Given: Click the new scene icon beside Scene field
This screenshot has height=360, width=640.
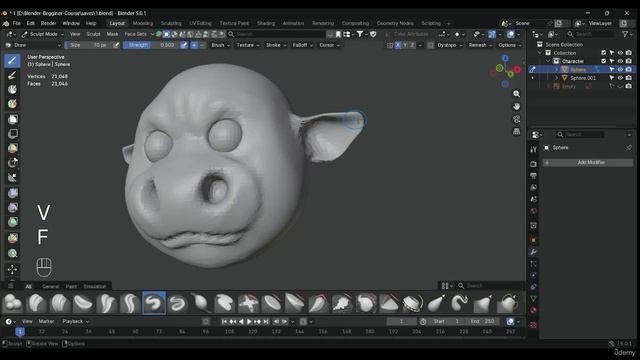Looking at the screenshot, I should pyautogui.click(x=558, y=23).
